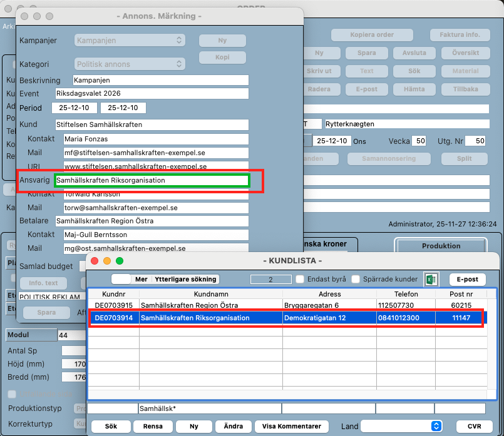Screen dimensions: 504x436
Task: Click the Kundnamn column header
Action: (x=210, y=294)
